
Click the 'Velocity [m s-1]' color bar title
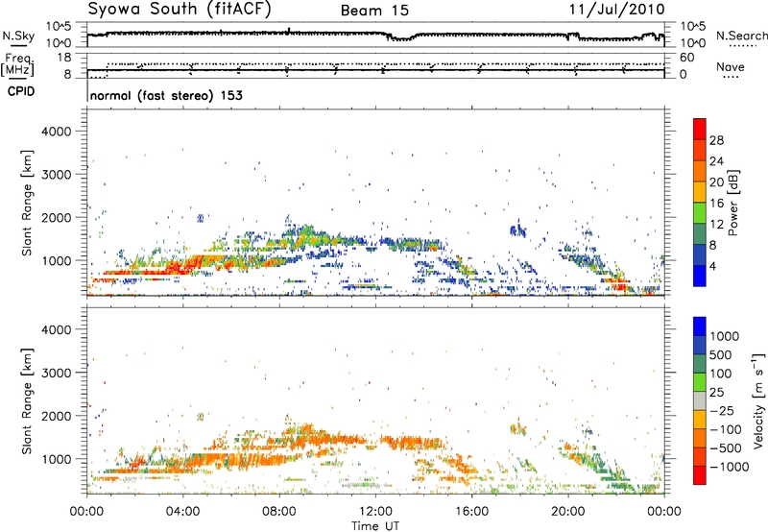[x=758, y=400]
